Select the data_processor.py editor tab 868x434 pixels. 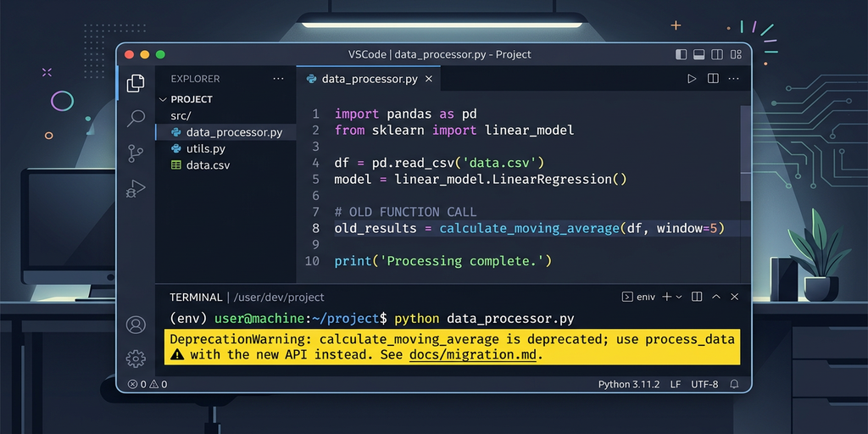369,79
